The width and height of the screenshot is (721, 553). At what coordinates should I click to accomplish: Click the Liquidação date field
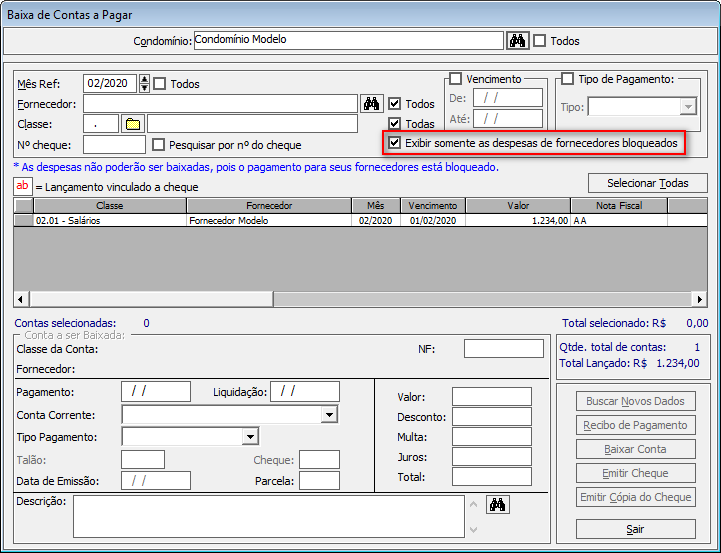coord(305,392)
